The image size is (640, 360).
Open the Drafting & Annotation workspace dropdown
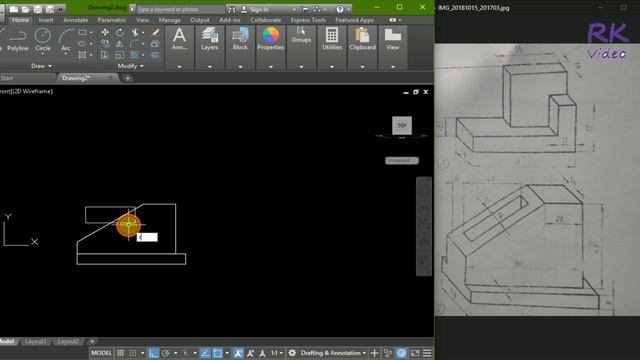pyautogui.click(x=333, y=353)
